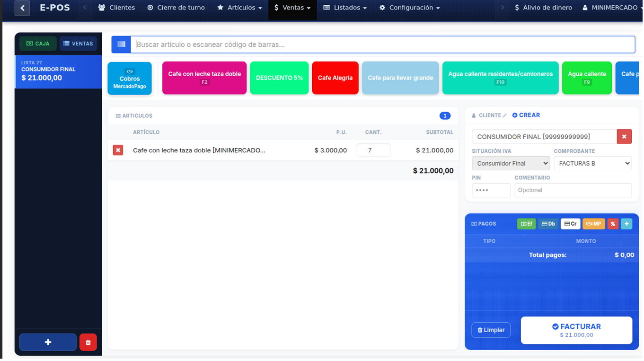
Task: Click the red X to remove Cafe con leche
Action: [x=117, y=150]
